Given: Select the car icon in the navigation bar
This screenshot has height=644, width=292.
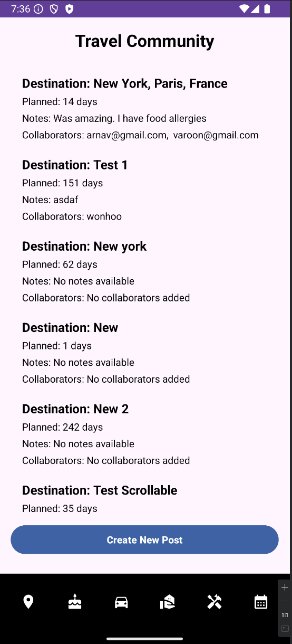Looking at the screenshot, I should click(x=121, y=602).
